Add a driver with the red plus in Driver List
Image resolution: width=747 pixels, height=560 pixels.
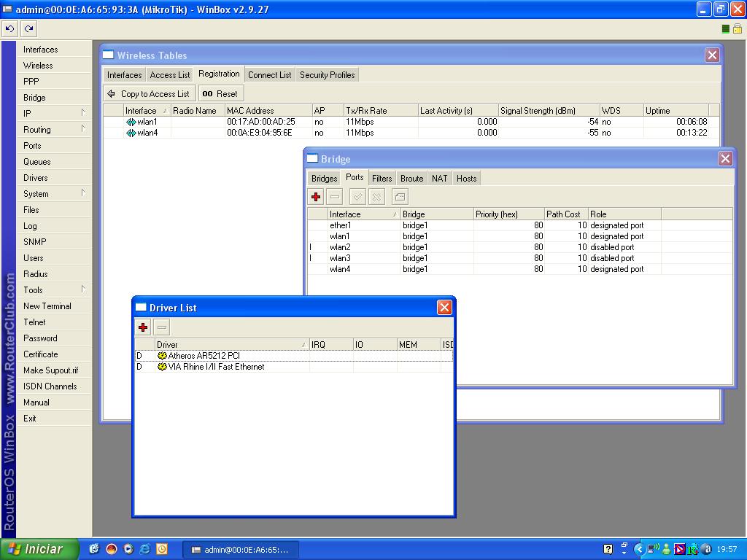coord(143,327)
